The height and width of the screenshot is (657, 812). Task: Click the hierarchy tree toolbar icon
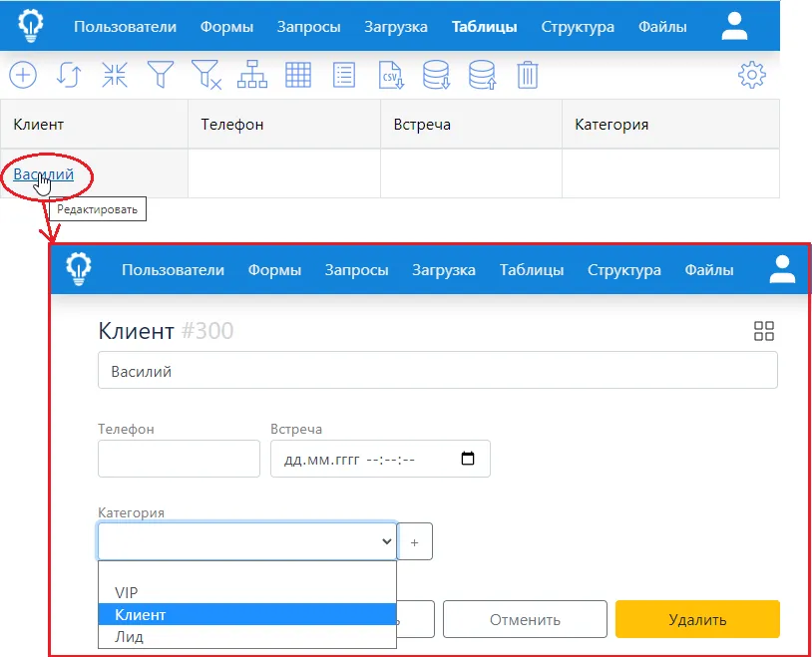(252, 75)
